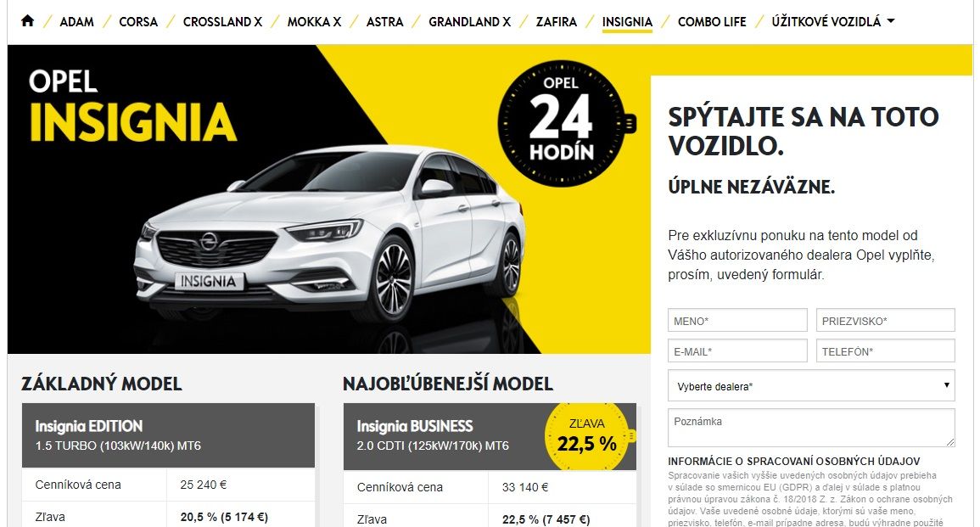Open the Vyberte dealera dropdown
The height and width of the screenshot is (527, 980).
point(811,386)
